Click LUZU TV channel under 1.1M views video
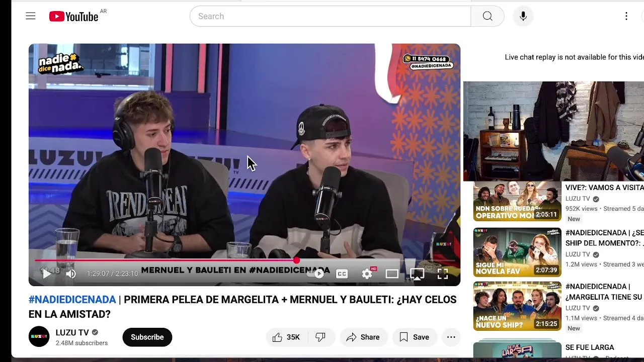Image resolution: width=644 pixels, height=362 pixels. (578, 308)
